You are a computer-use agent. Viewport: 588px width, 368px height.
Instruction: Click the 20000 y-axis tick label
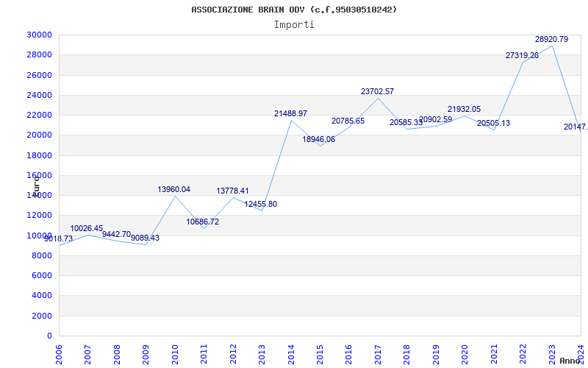click(40, 135)
